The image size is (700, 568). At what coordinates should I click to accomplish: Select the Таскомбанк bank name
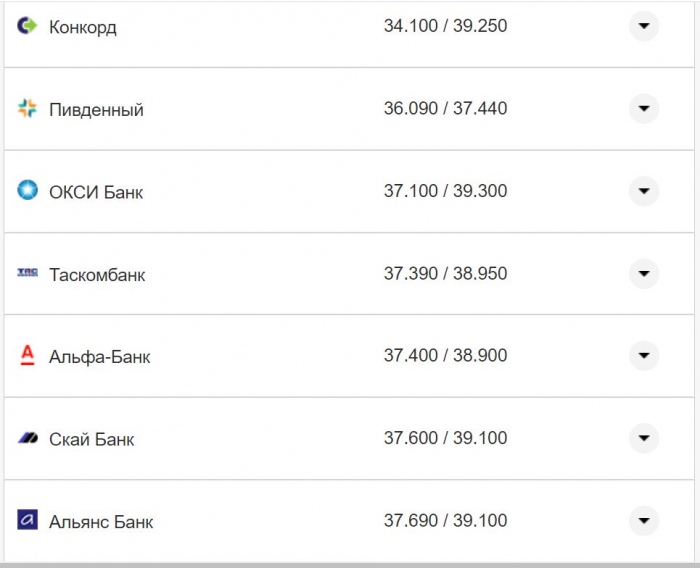click(97, 274)
